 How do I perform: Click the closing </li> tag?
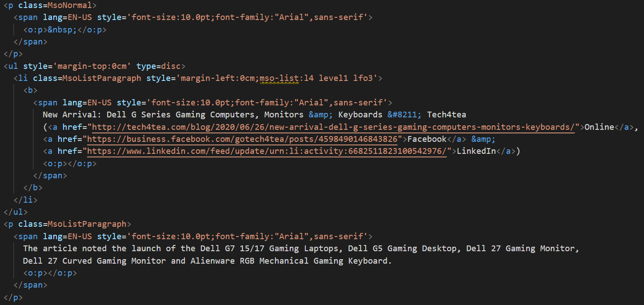(x=25, y=200)
